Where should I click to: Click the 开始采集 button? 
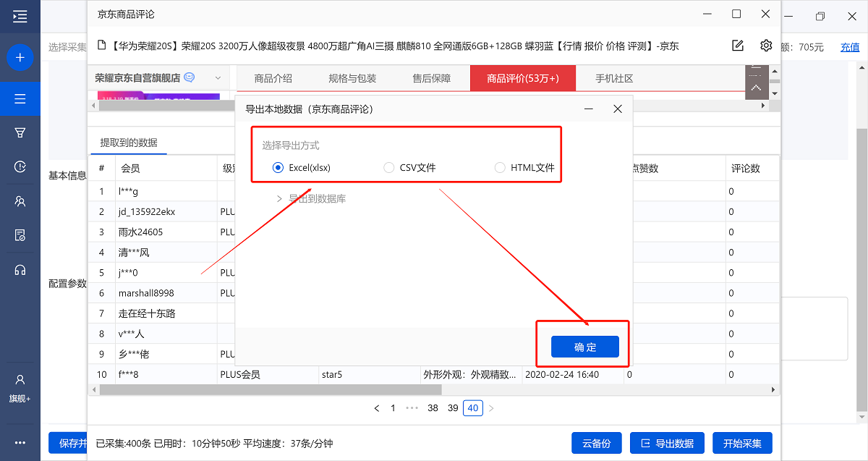point(743,444)
